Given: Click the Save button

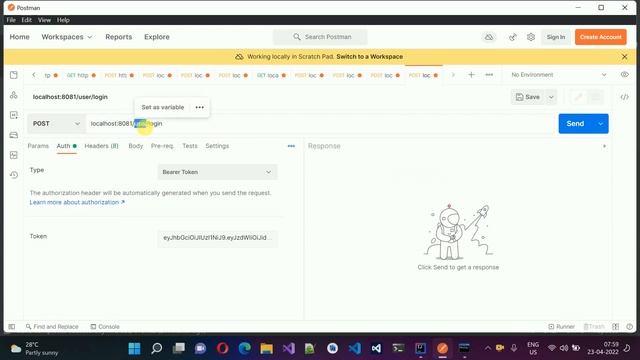Looking at the screenshot, I should click(x=528, y=97).
